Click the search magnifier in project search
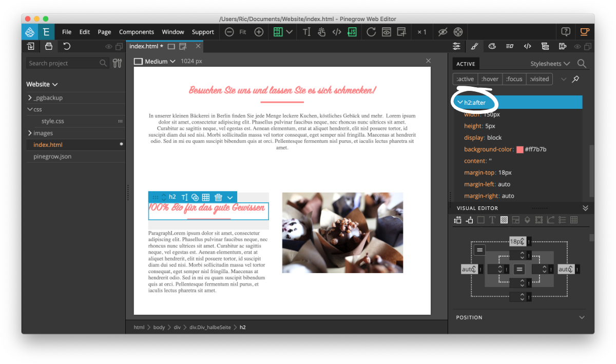The image size is (616, 364). pyautogui.click(x=103, y=63)
